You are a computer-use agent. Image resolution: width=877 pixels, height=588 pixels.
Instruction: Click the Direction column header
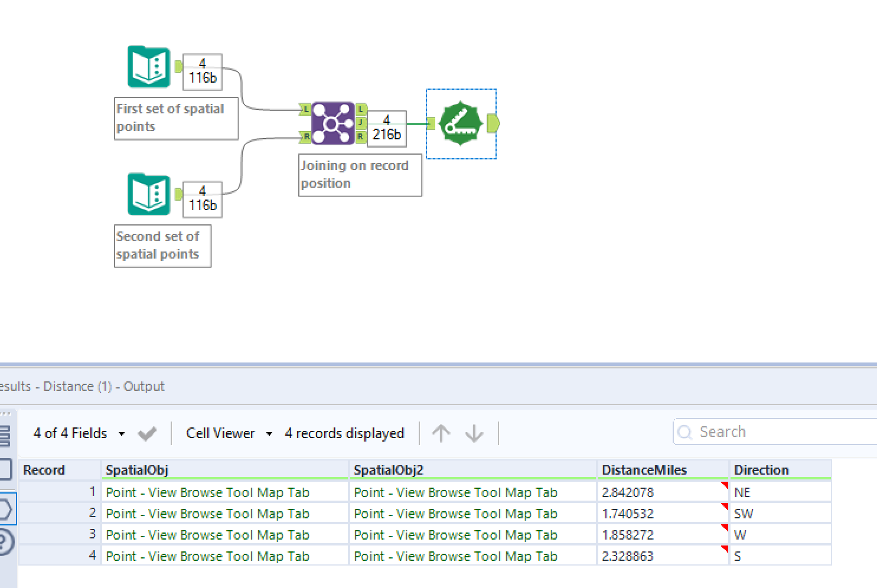(x=761, y=470)
